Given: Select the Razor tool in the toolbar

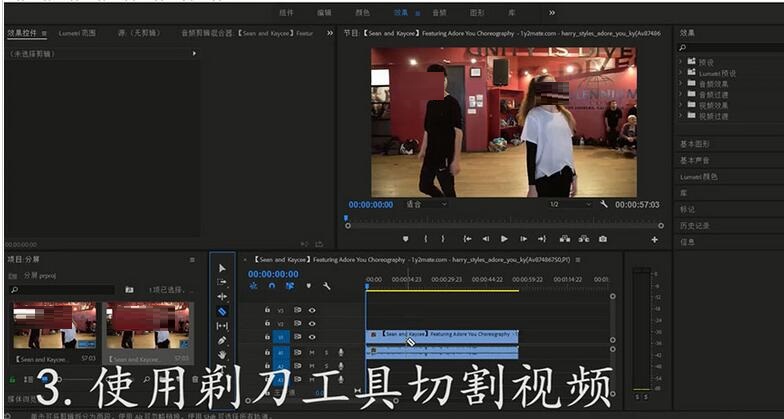Looking at the screenshot, I should pos(222,311).
